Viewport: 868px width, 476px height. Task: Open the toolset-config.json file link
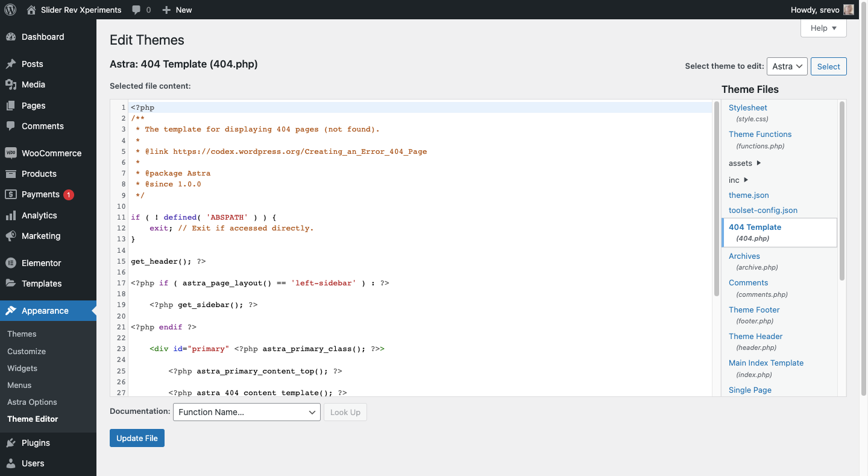(x=763, y=210)
